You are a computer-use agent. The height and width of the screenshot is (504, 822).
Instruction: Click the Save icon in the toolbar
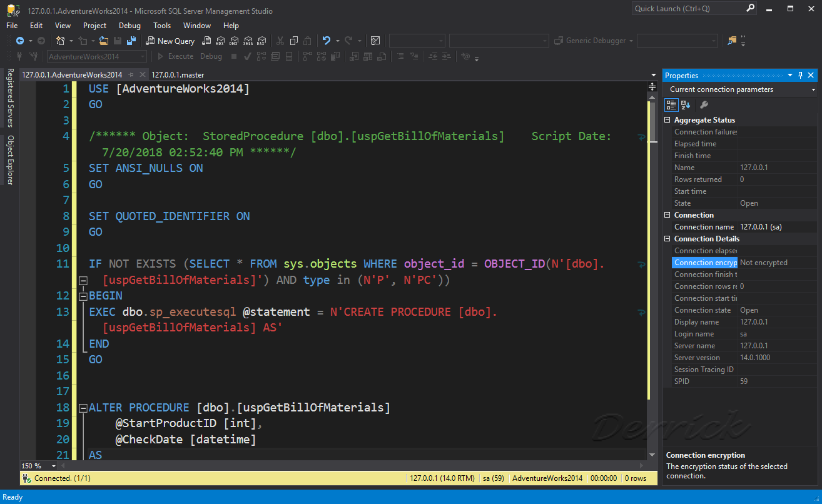118,40
